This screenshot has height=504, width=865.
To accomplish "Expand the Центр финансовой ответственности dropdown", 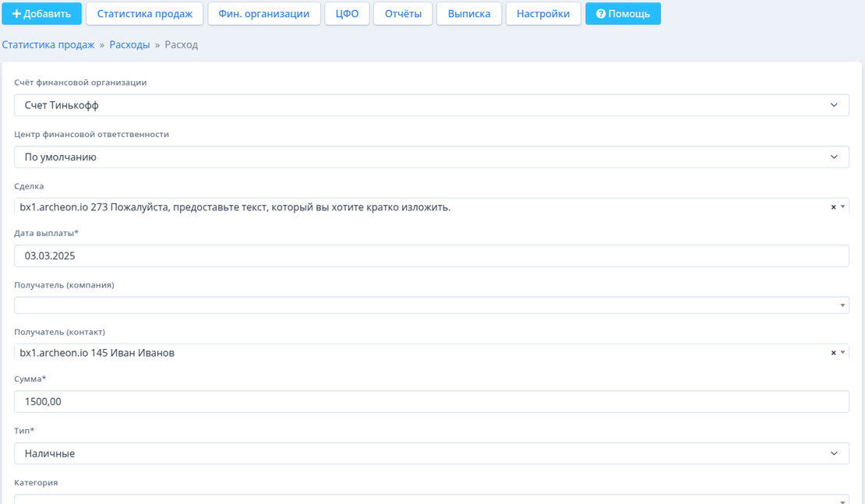I will click(x=431, y=157).
